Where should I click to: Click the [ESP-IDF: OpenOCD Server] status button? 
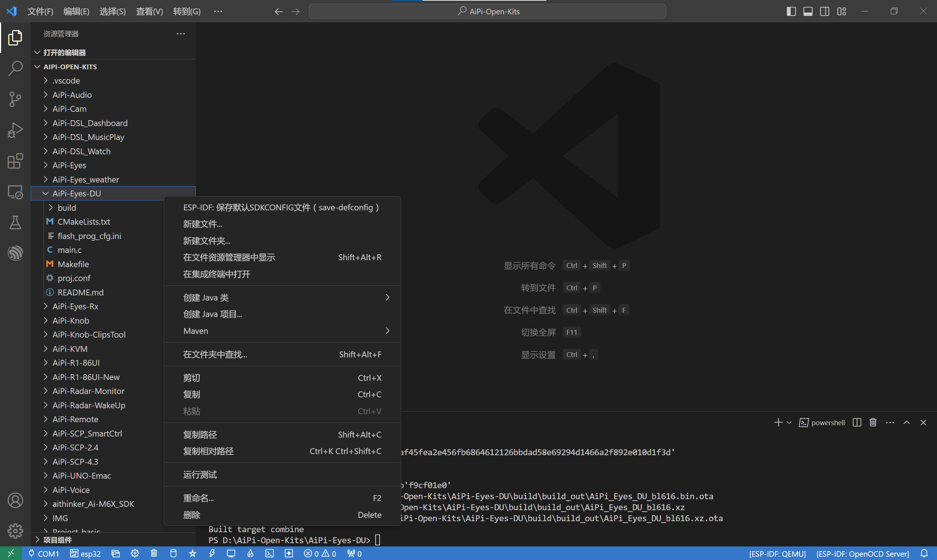pos(862,553)
